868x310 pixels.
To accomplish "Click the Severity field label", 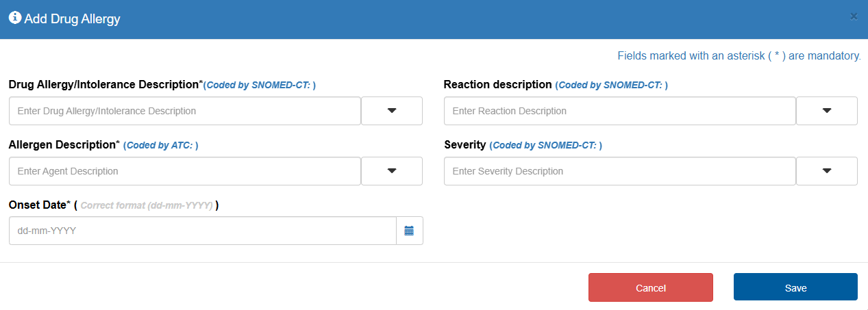I will 464,145.
